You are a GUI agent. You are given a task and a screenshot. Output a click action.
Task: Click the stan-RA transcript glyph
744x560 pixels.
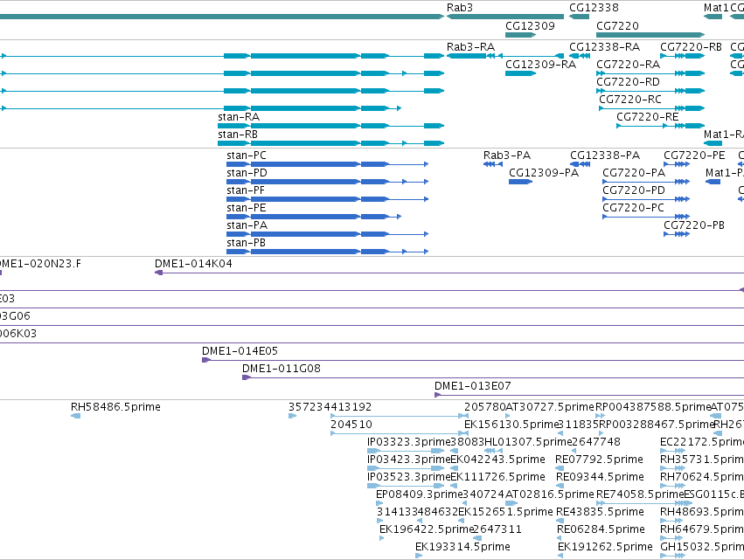[331, 126]
